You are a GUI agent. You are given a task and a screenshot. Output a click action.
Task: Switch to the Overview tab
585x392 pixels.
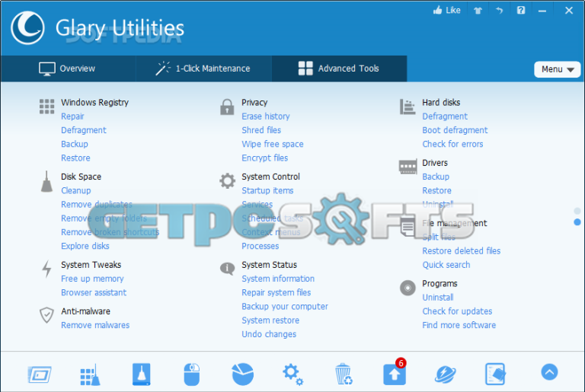point(68,69)
